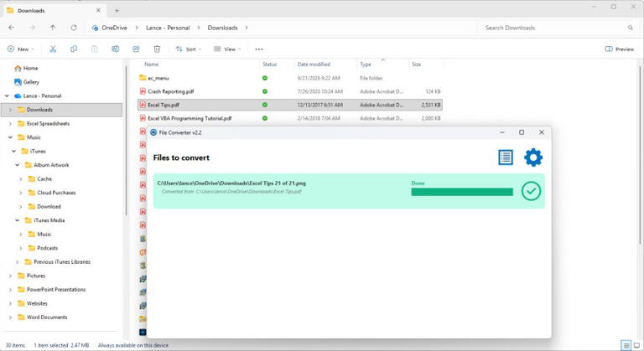644x351 pixels.
Task: Click the conversion done checkmark circle
Action: pos(531,191)
